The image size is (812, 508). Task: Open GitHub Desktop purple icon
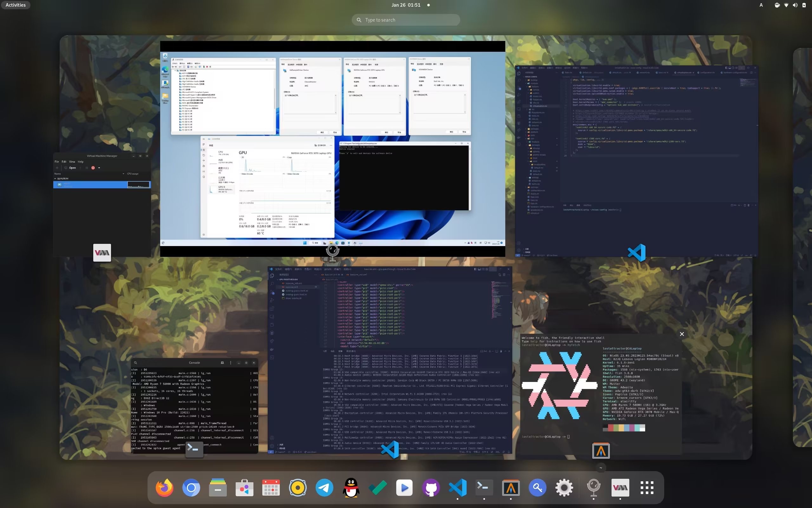coord(431,488)
